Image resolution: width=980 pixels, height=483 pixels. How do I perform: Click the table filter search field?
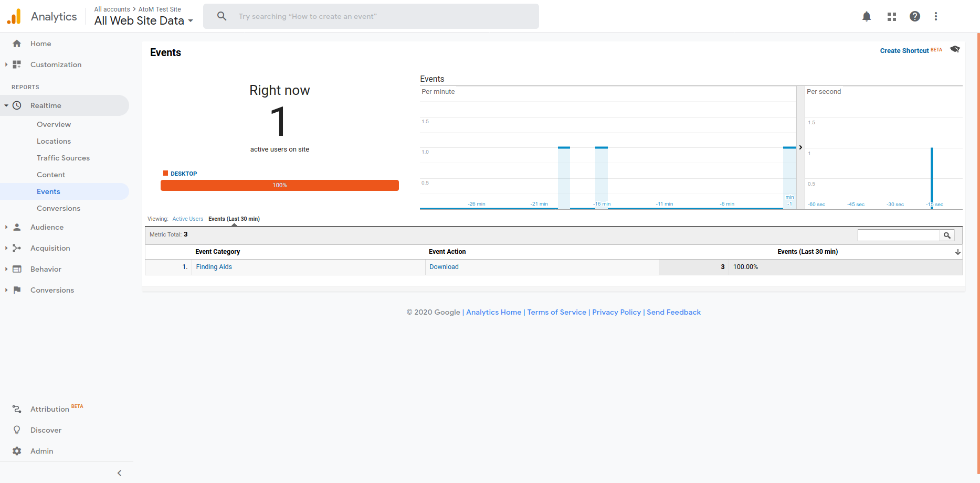[x=898, y=235]
